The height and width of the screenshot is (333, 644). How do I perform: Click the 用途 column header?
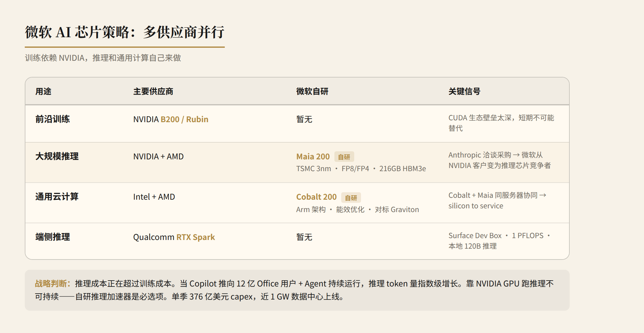[43, 91]
